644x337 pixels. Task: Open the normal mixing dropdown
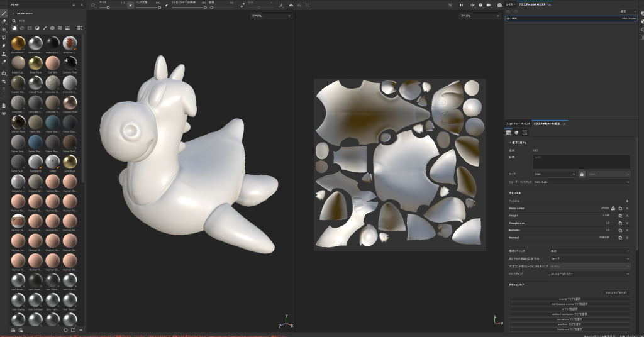click(x=590, y=251)
